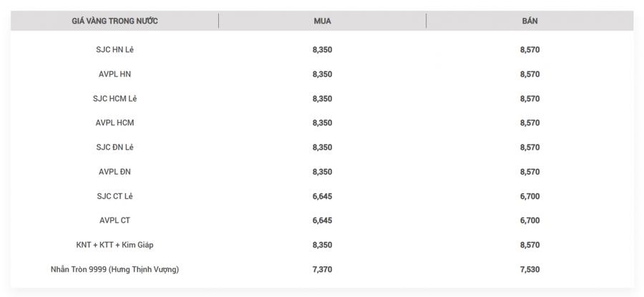Image resolution: width=644 pixels, height=297 pixels.
Task: Click the MUA column header
Action: coord(323,21)
